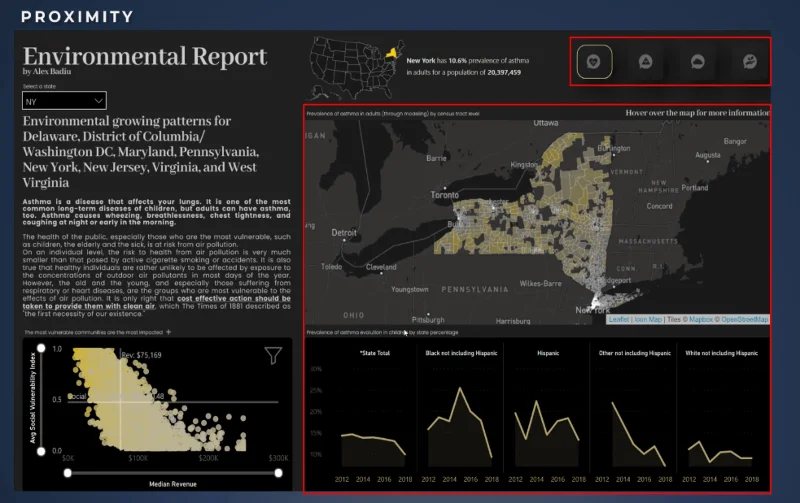This screenshot has height=503, width=800.
Task: Click 'Black not including Hispanic' chart header
Action: click(x=461, y=353)
